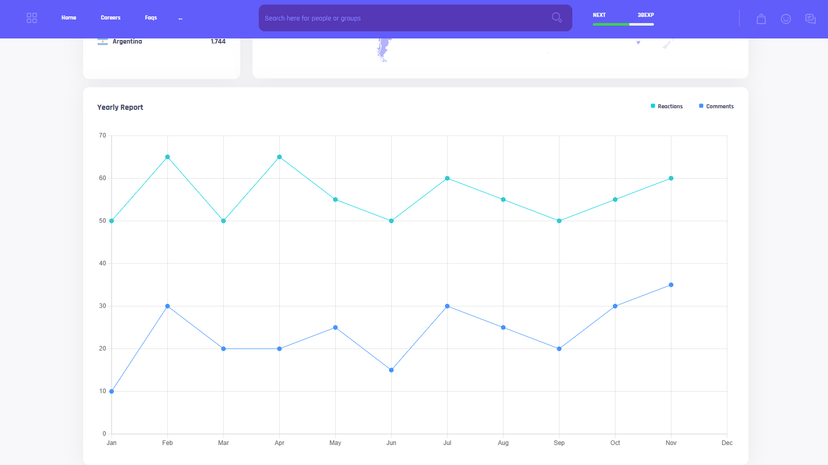828x465 pixels.
Task: Click Reactions data point for Feb
Action: pos(167,157)
